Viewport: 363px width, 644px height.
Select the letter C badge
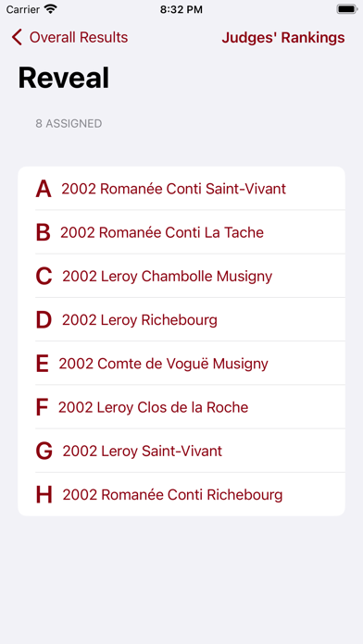(x=44, y=276)
